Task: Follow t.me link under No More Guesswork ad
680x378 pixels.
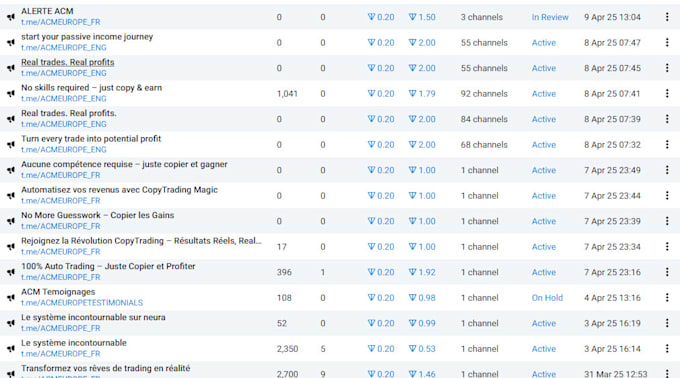Action: pos(61,226)
